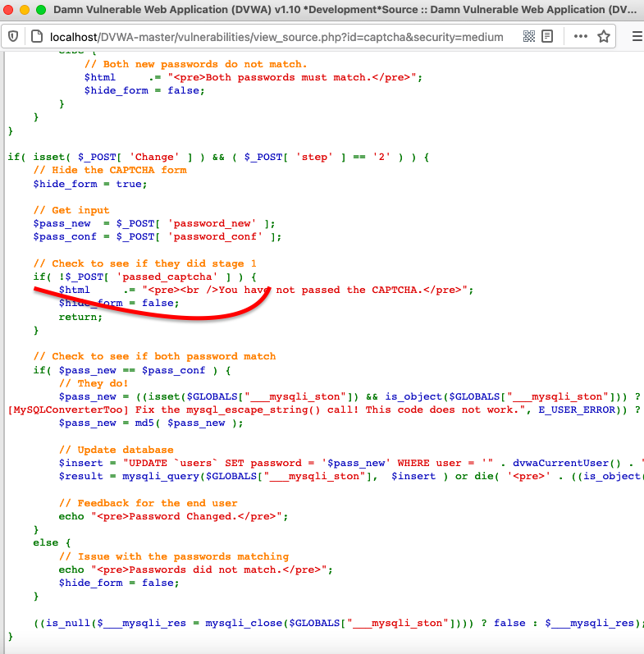Click comment "// Check to see if both password match"
Viewport: 644px width, 654px height.
(x=155, y=357)
